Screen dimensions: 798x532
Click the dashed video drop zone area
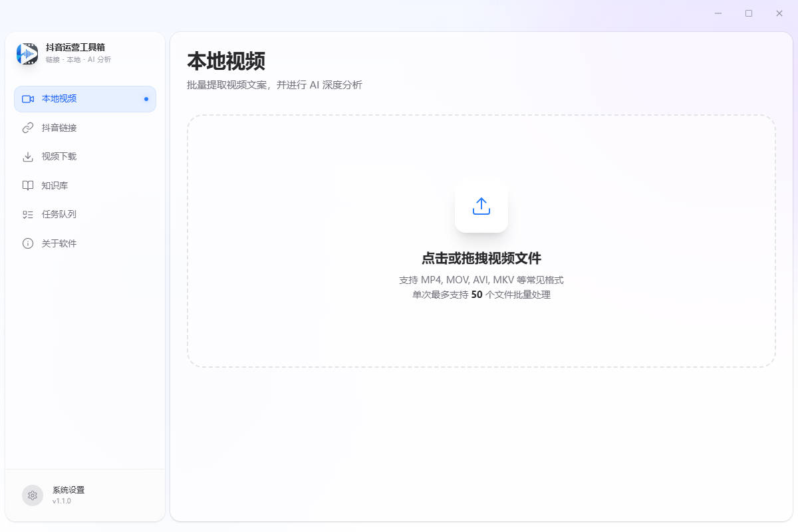click(x=481, y=241)
